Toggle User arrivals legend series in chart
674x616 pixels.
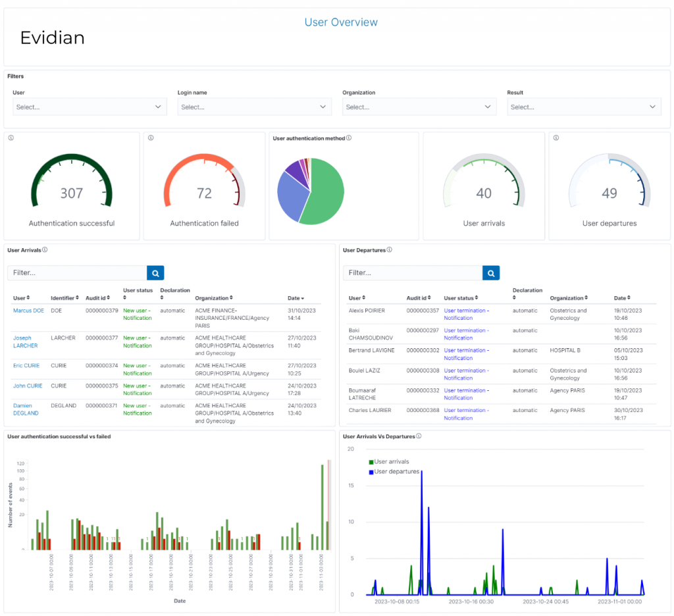point(388,462)
